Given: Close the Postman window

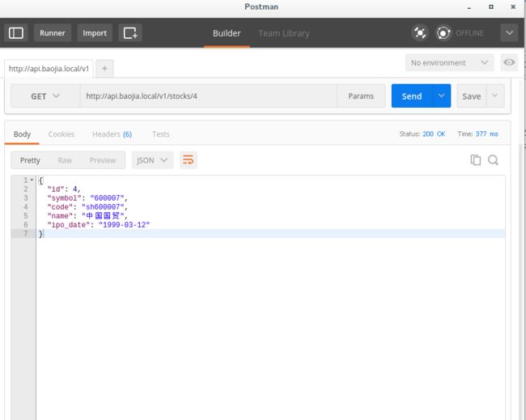Looking at the screenshot, I should (x=513, y=6).
